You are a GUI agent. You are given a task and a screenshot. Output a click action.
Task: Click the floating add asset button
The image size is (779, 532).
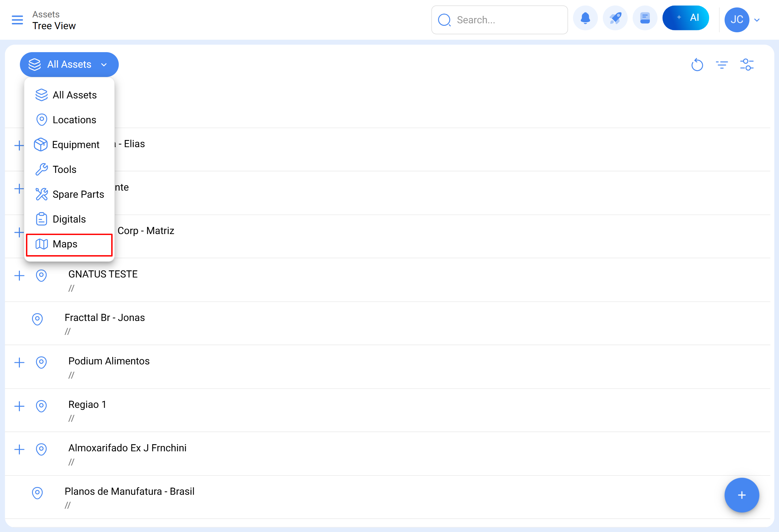click(x=741, y=495)
